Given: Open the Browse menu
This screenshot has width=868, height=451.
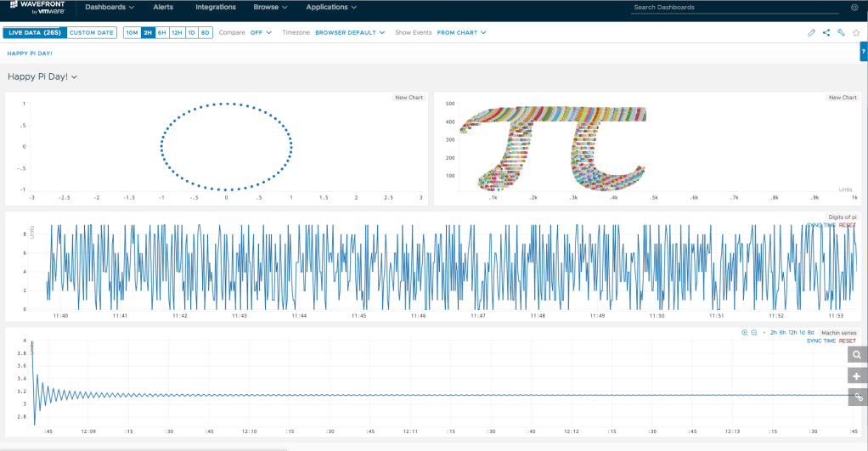Looking at the screenshot, I should coord(270,7).
